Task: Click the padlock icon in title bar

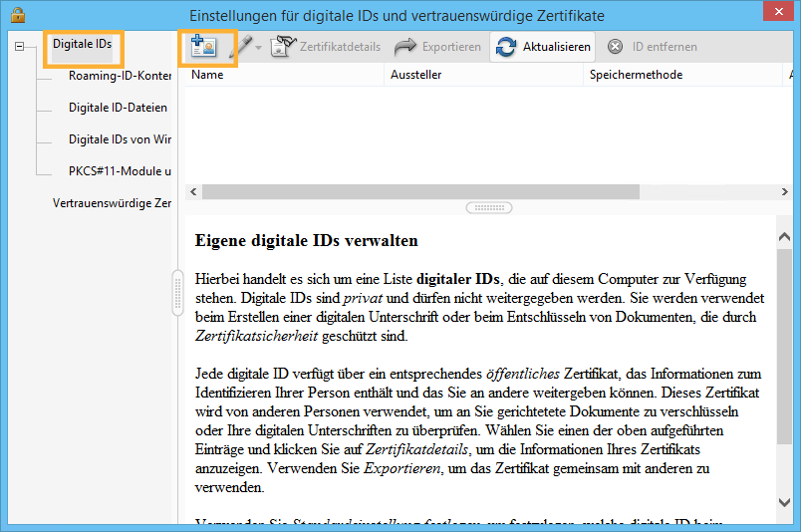Action: coord(18,14)
